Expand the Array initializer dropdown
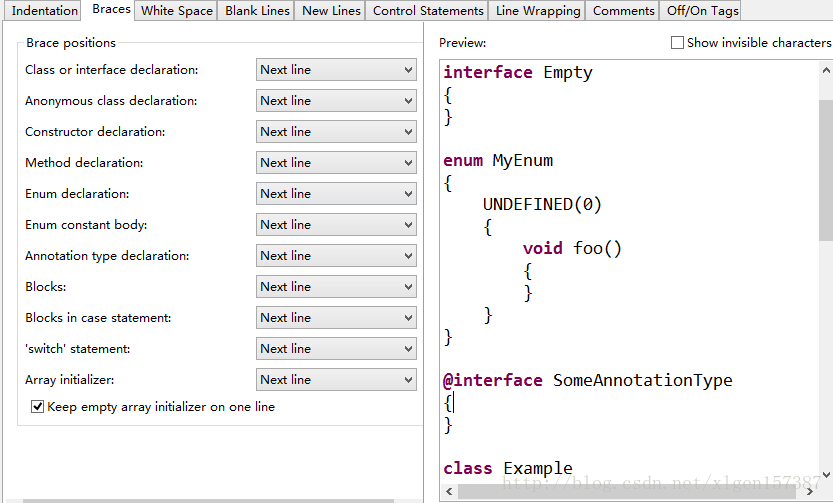 336,380
